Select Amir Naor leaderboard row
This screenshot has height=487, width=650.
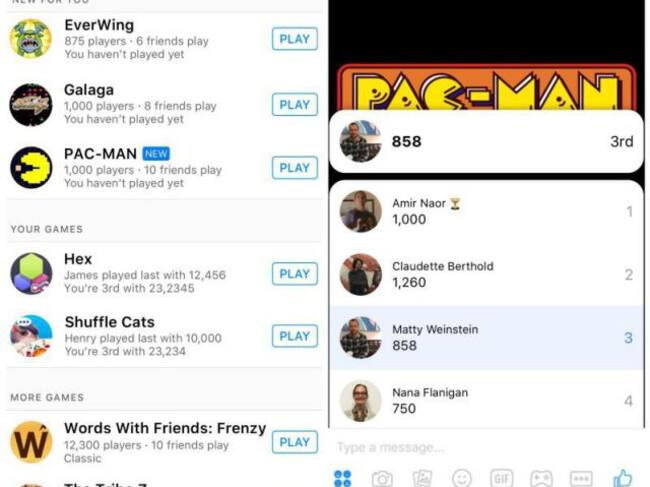pyautogui.click(x=487, y=211)
